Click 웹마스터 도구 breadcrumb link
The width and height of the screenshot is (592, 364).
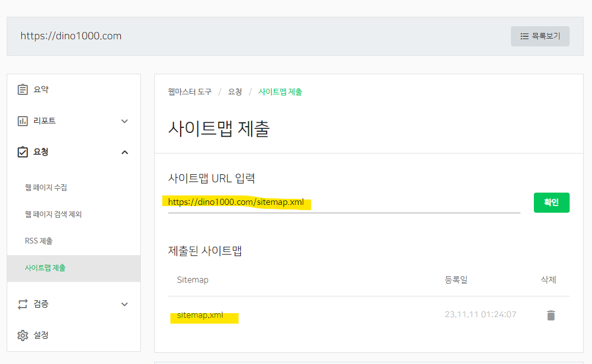190,92
